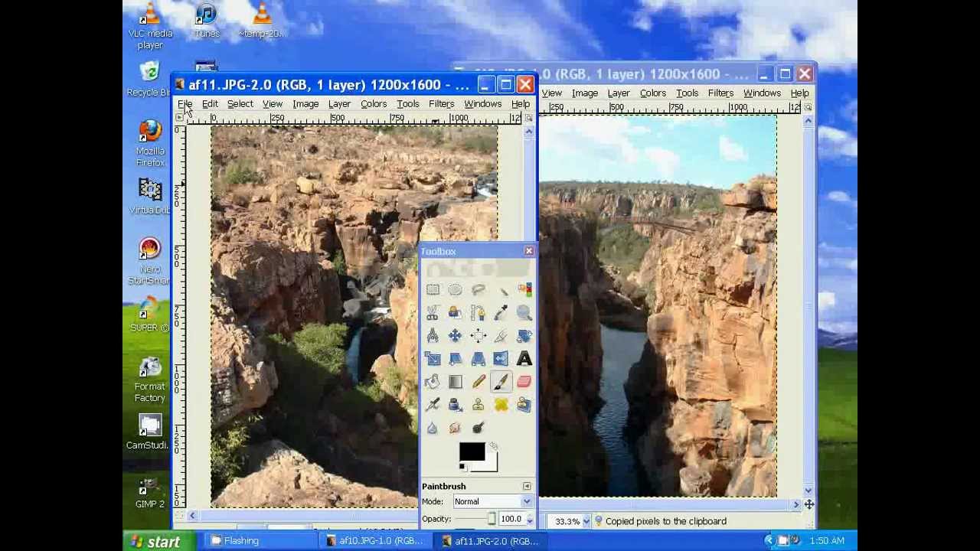The image size is (980, 551).
Task: Click the Opacity spinner arrows
Action: [529, 519]
